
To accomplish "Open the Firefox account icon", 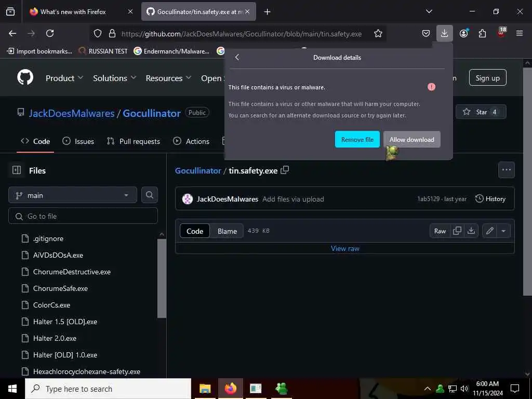I will tap(464, 33).
